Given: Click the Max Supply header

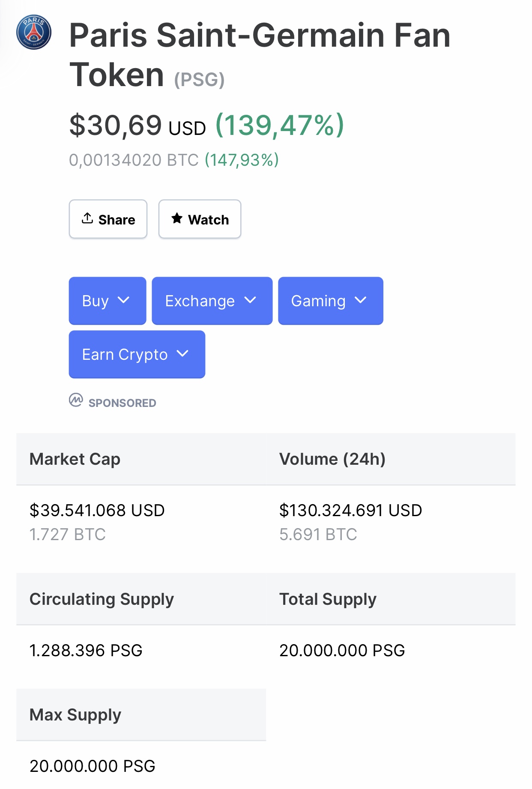Looking at the screenshot, I should (x=75, y=715).
